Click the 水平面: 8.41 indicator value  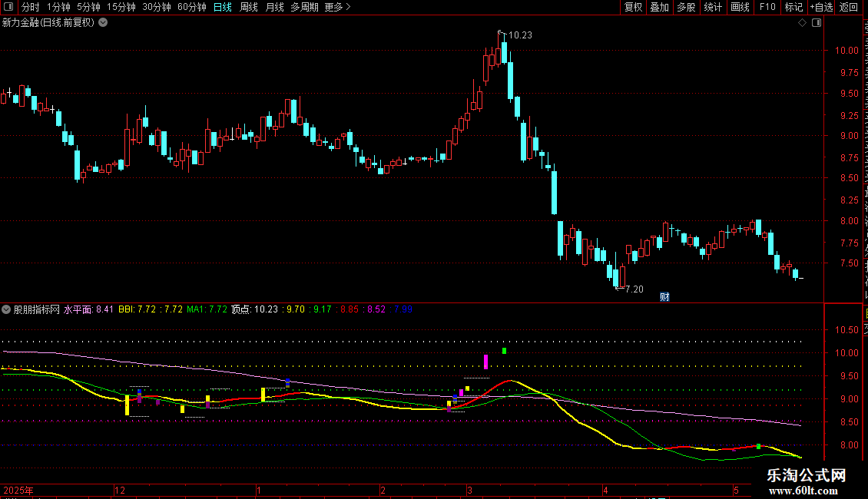click(88, 310)
